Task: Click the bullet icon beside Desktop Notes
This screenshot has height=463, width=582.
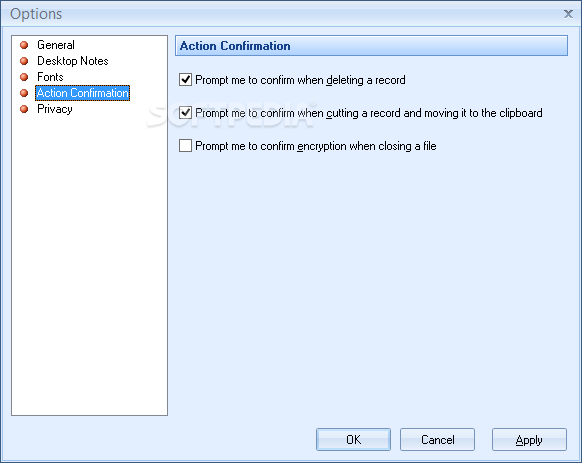Action: (x=24, y=61)
